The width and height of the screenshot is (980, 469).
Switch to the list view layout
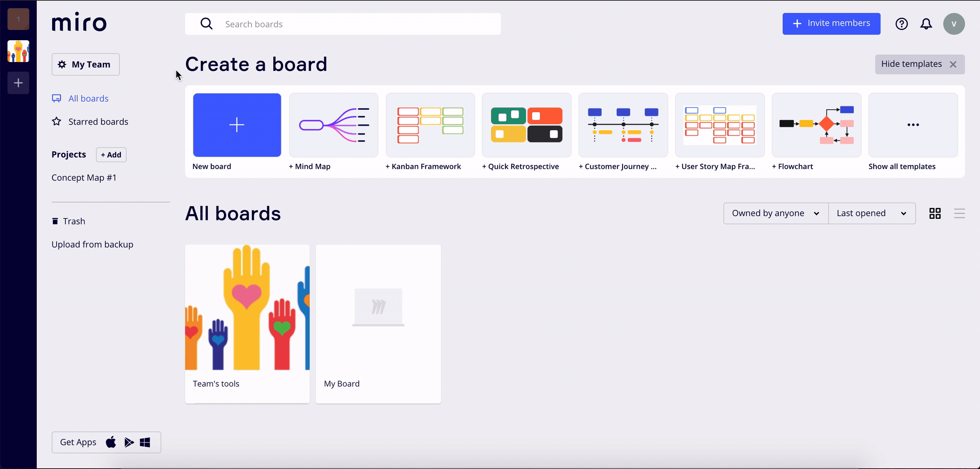pyautogui.click(x=959, y=213)
